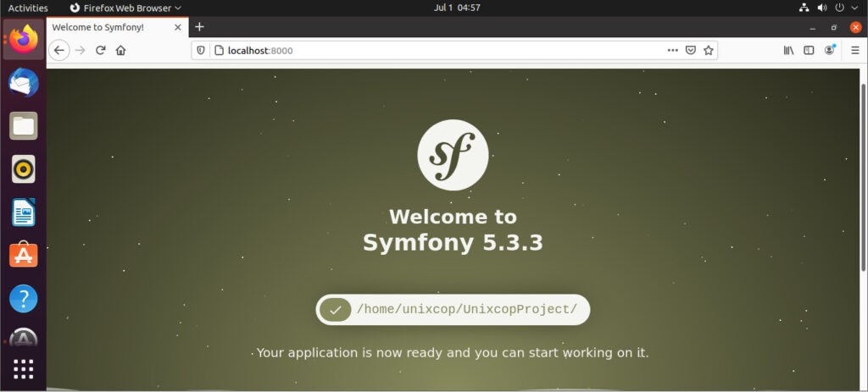Viewport: 868px width, 392px height.
Task: Open Rhythmbox music player from dock
Action: coord(23,168)
